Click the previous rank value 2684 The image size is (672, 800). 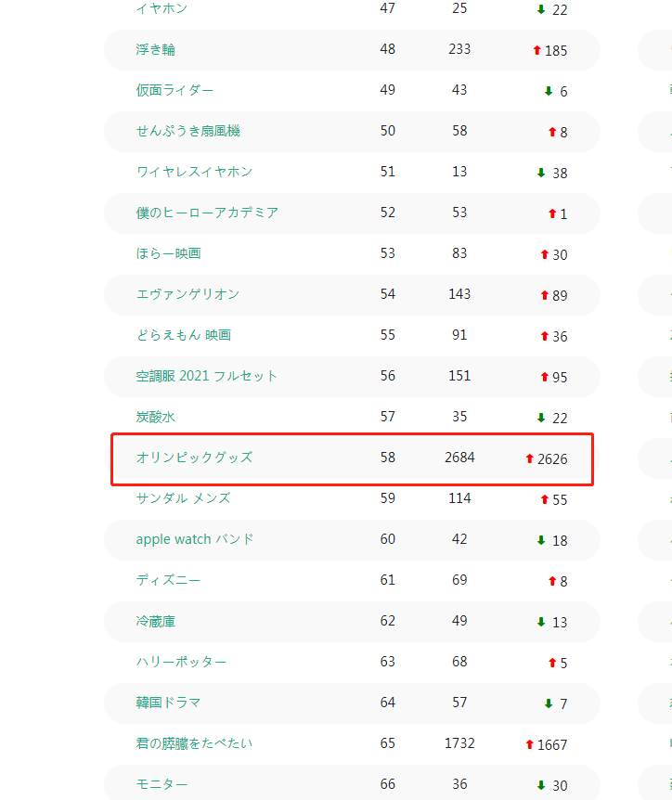[459, 458]
